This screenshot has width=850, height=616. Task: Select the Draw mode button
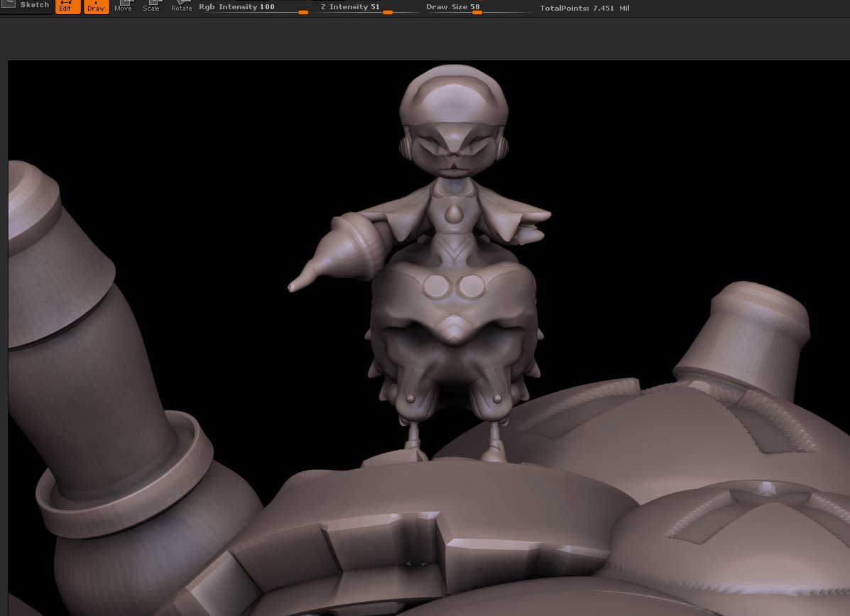(96, 6)
